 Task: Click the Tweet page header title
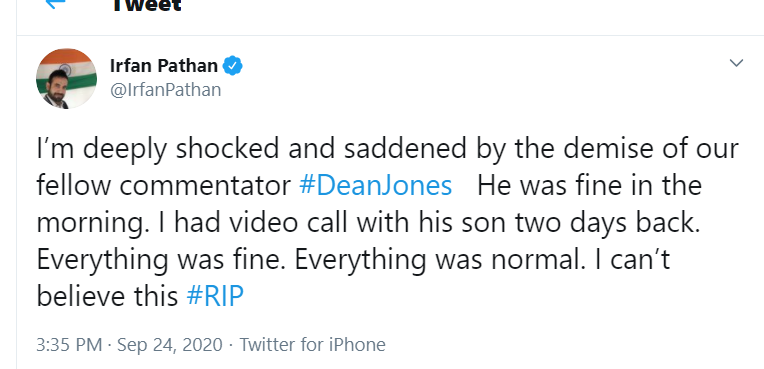147,5
